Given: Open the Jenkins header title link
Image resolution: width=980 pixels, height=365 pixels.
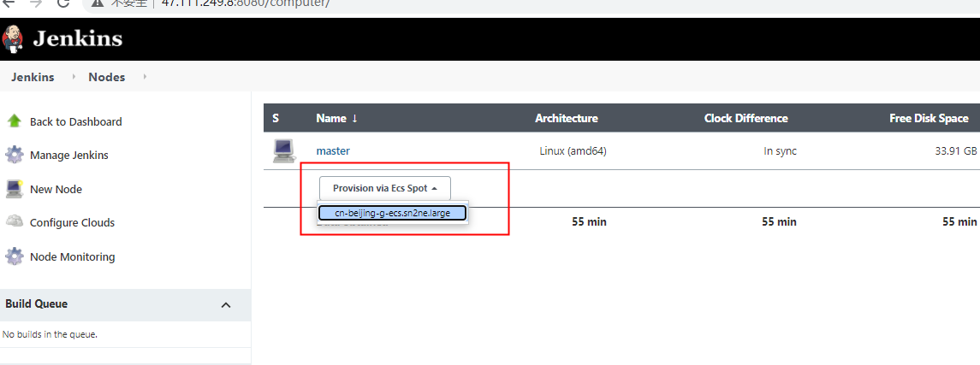Looking at the screenshot, I should pyautogui.click(x=78, y=39).
